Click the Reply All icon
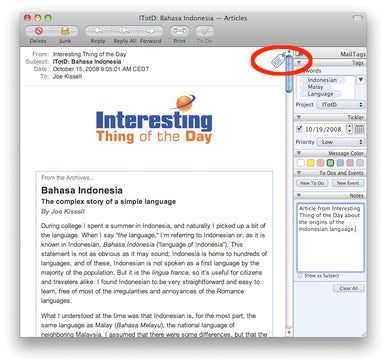Viewport: 386px width, 364px height. (x=124, y=31)
